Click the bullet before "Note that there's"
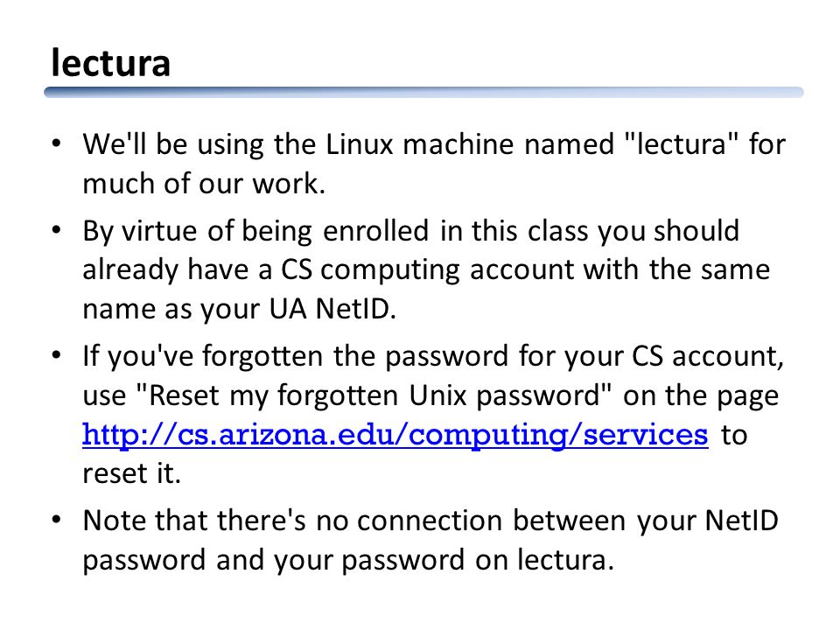The image size is (840, 630). 56,520
